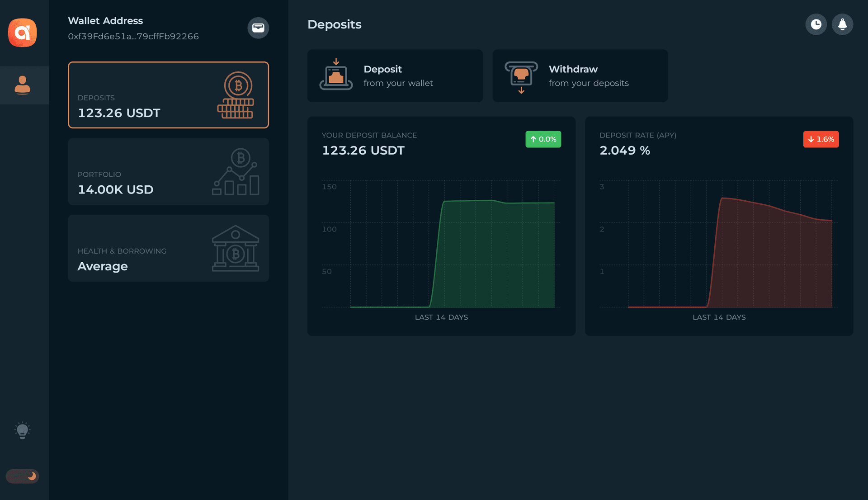Click Deposit from your wallet button
868x500 pixels.
[395, 76]
